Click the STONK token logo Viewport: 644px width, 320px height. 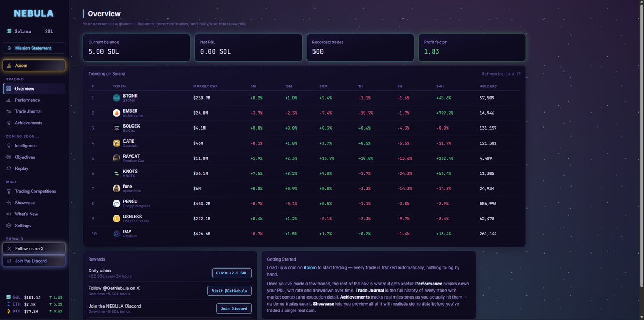(116, 98)
